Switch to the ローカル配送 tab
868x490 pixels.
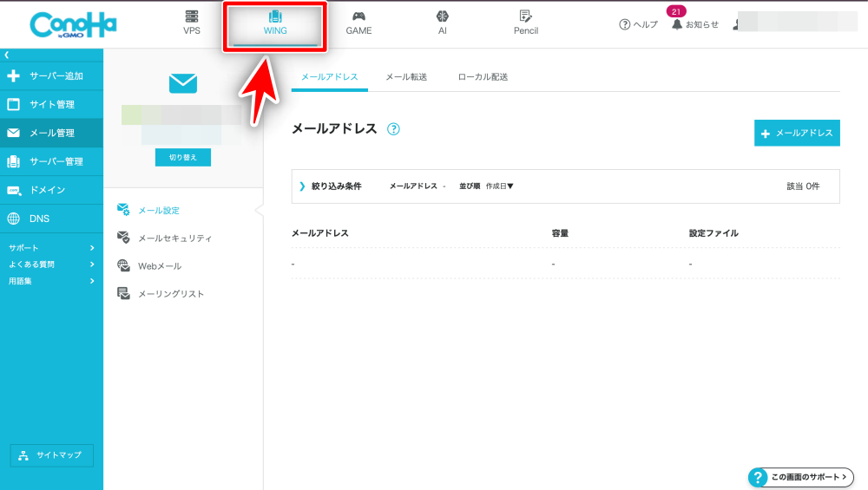483,77
